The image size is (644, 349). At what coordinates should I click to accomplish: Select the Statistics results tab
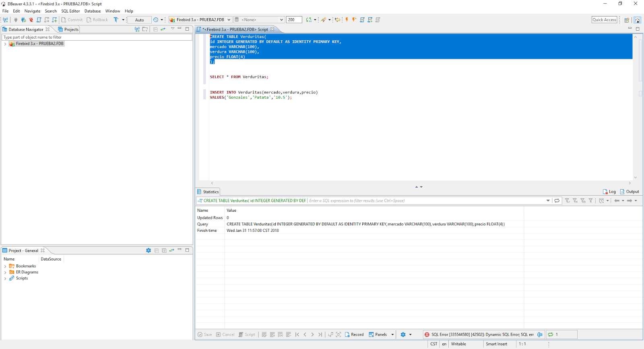pyautogui.click(x=208, y=192)
